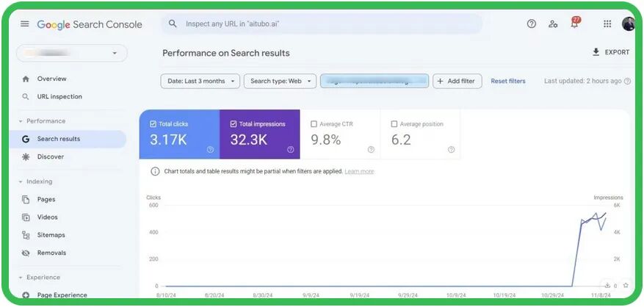Go to Overview in the sidebar
This screenshot has height=307, width=644.
51,79
